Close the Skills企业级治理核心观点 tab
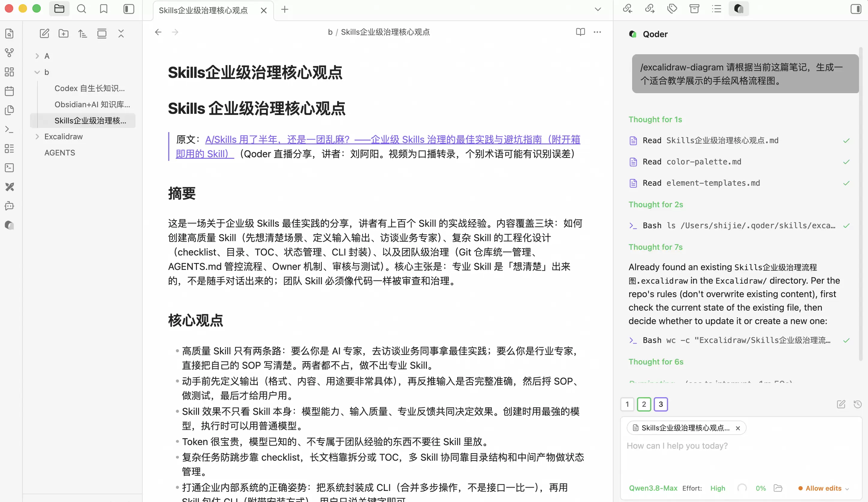Screen dimensions: 868x502 click(264, 10)
